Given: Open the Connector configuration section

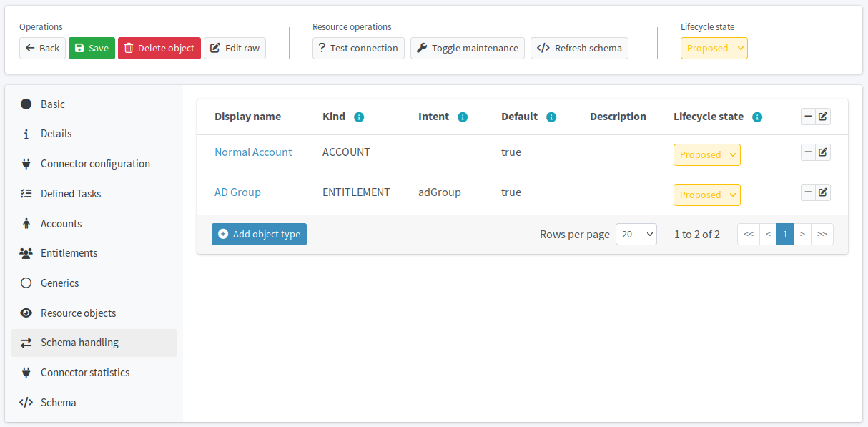Looking at the screenshot, I should pyautogui.click(x=94, y=163).
